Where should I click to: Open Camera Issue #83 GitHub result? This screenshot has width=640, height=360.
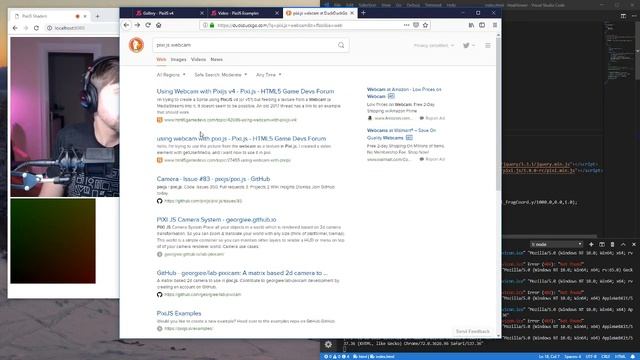213,179
